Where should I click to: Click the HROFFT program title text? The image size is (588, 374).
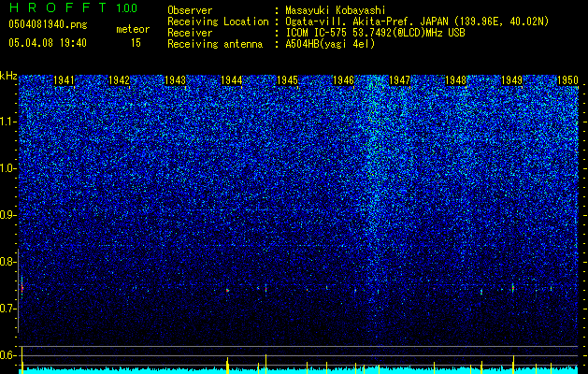click(58, 7)
